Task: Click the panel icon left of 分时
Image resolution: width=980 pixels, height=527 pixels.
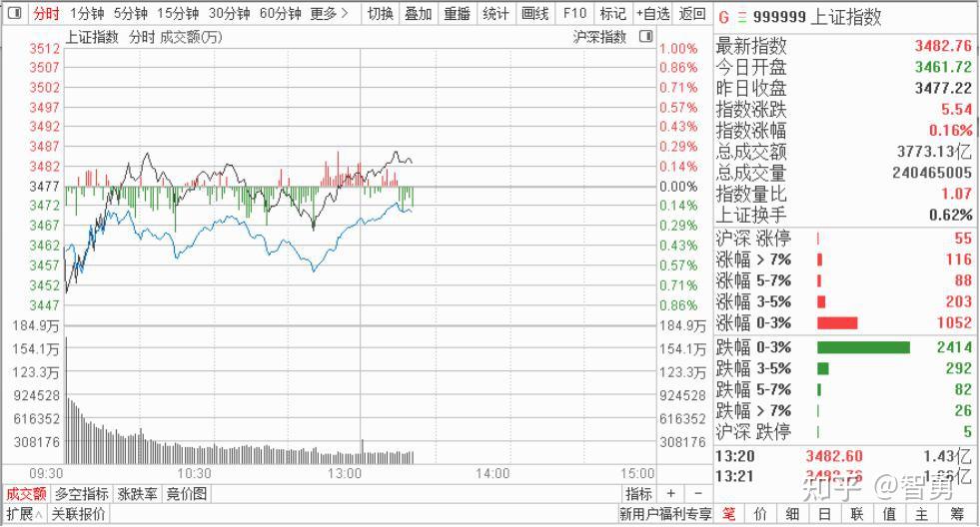Action: tap(13, 13)
